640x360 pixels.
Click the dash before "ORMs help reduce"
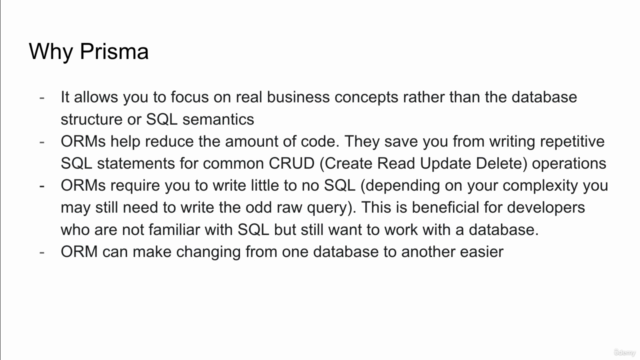click(x=42, y=142)
